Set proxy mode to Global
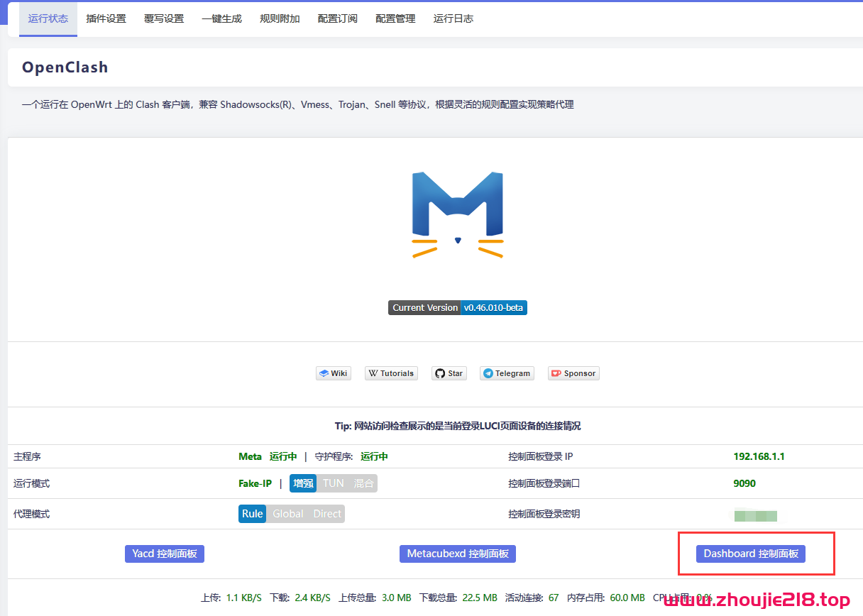Screen dimensions: 863x616 pyautogui.click(x=288, y=513)
